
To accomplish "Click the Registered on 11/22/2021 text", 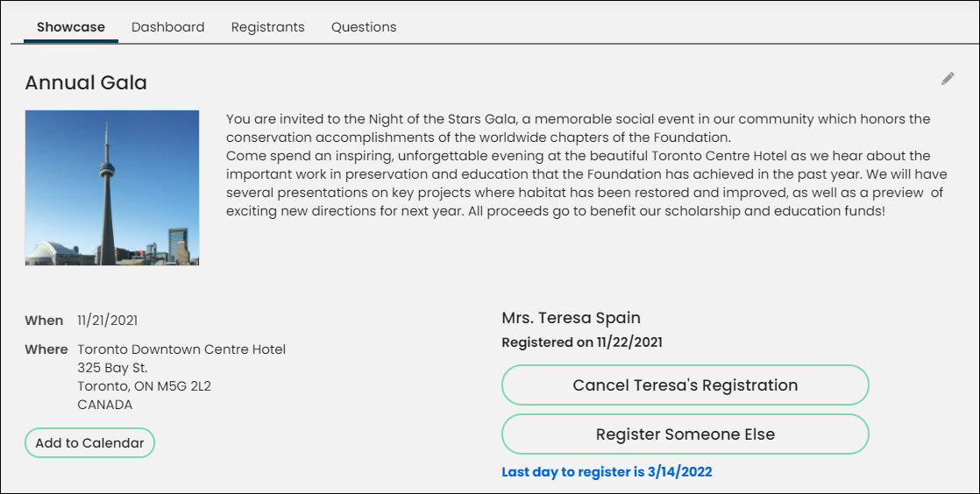I will click(x=582, y=342).
